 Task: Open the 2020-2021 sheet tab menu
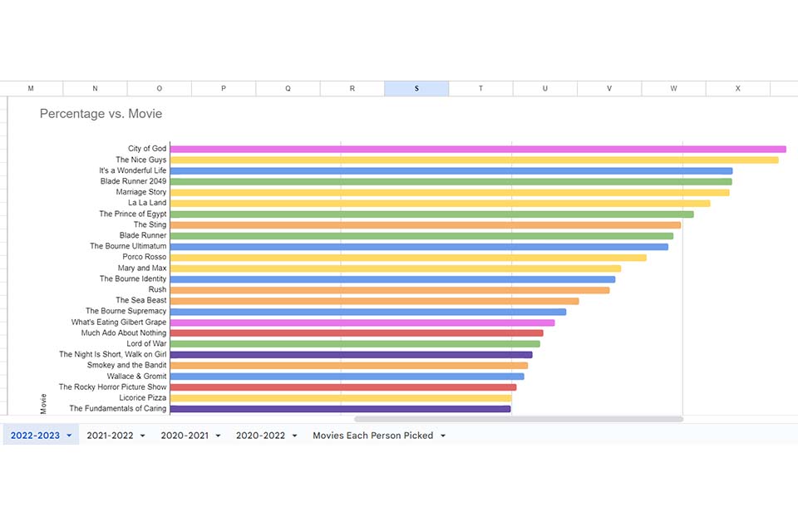point(217,435)
